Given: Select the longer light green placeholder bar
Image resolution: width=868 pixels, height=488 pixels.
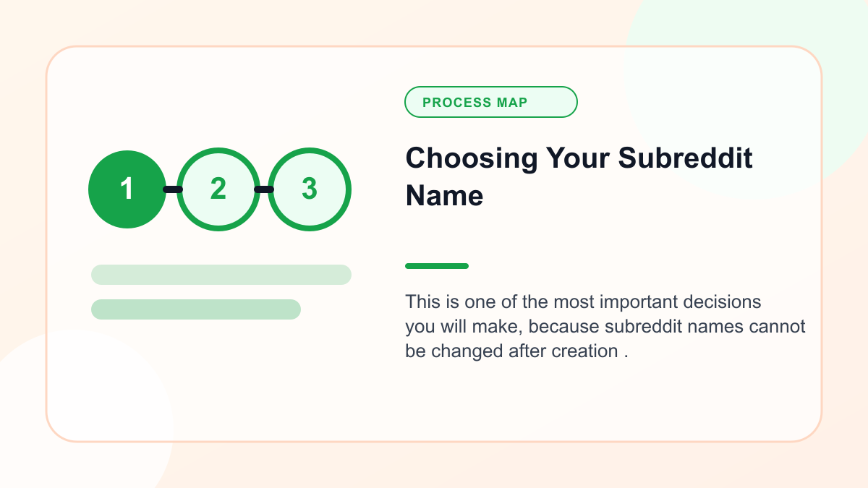Looking at the screenshot, I should click(221, 275).
